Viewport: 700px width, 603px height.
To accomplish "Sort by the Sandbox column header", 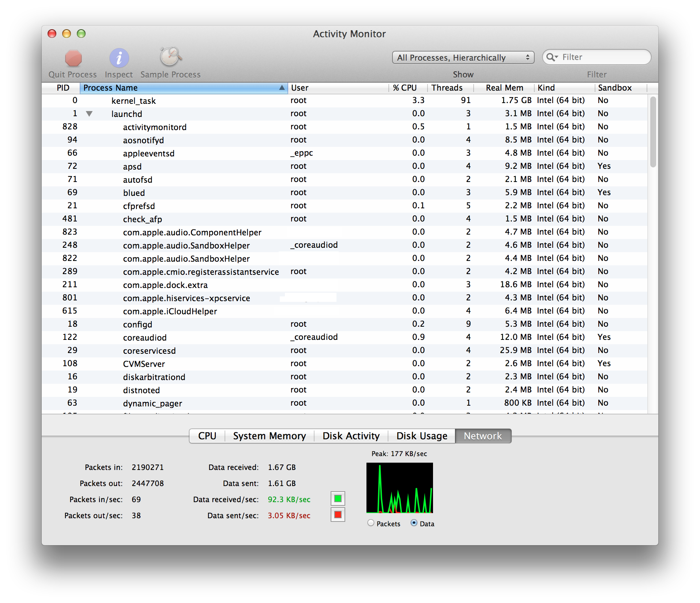I will pyautogui.click(x=621, y=88).
